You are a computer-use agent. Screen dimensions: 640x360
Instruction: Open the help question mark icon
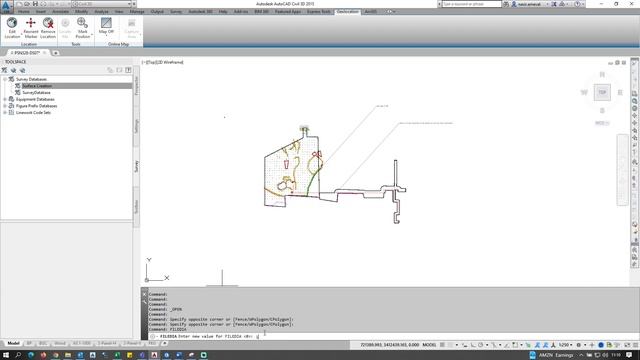tap(578, 4)
